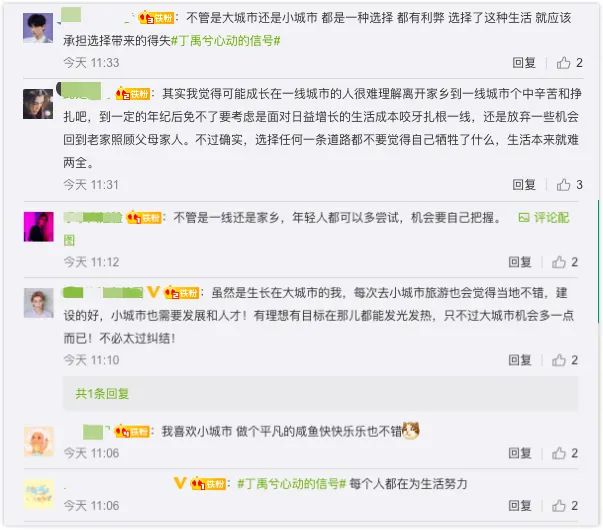This screenshot has width=603, height=530.
Task: Open hashtag #丁禹兮心动的信号# in first comment
Action: tap(226, 40)
